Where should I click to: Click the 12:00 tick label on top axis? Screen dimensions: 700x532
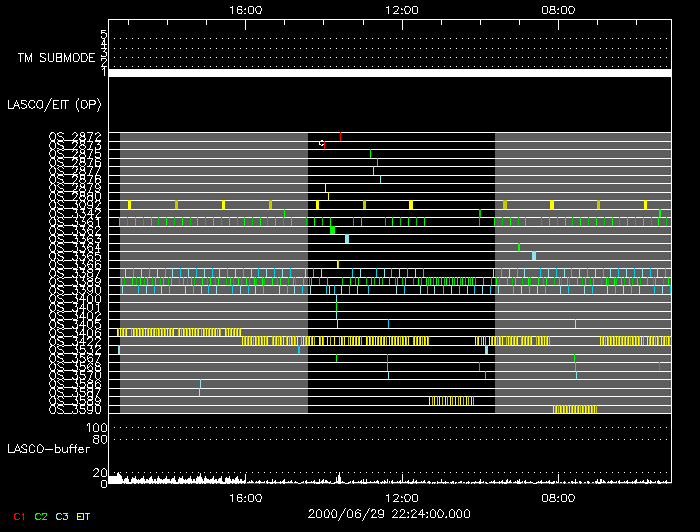coord(402,8)
